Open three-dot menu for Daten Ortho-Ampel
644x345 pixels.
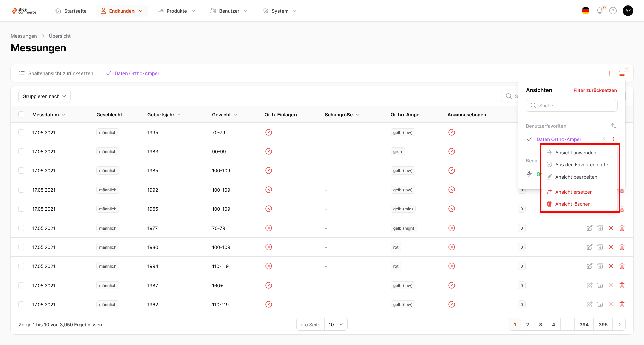pyautogui.click(x=614, y=139)
